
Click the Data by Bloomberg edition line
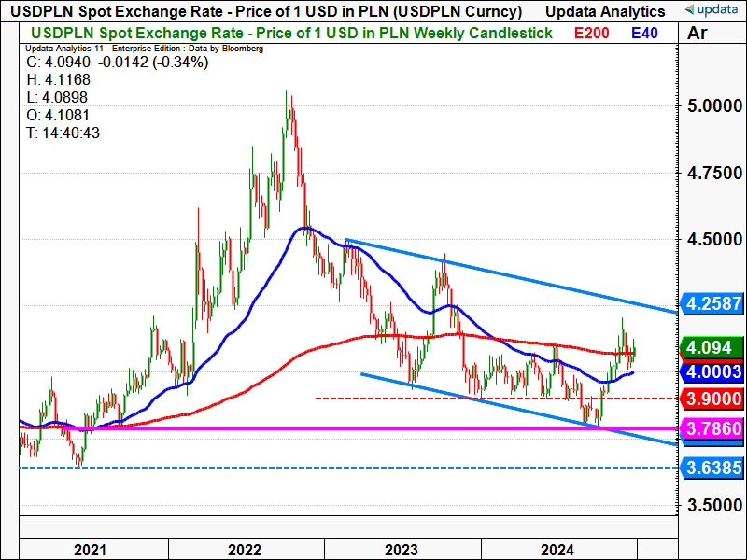144,49
